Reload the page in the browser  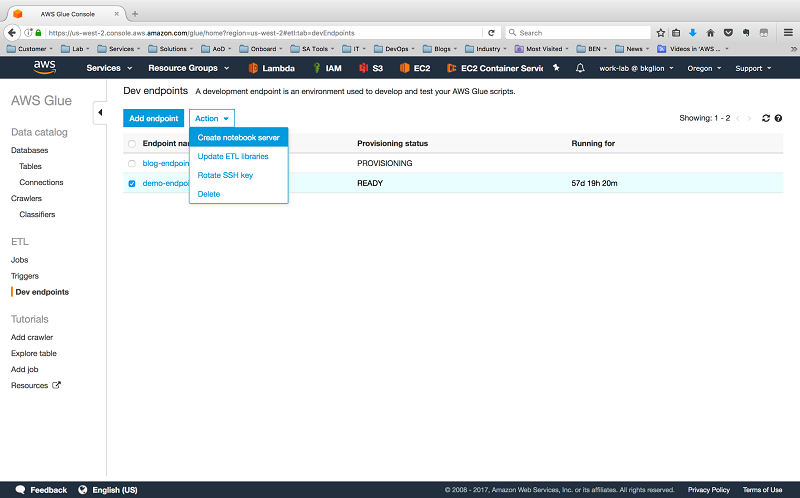491,33
